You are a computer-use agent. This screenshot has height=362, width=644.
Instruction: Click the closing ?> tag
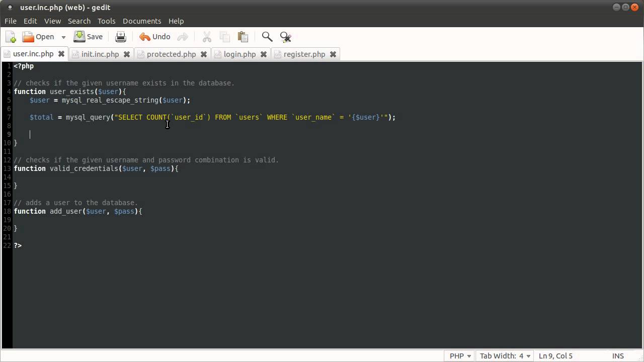[x=18, y=245]
